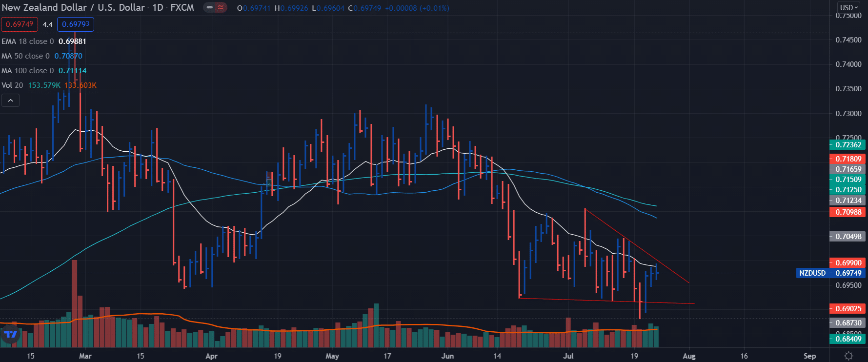The height and width of the screenshot is (362, 868).
Task: Click the 0.69900 red price label
Action: 848,263
